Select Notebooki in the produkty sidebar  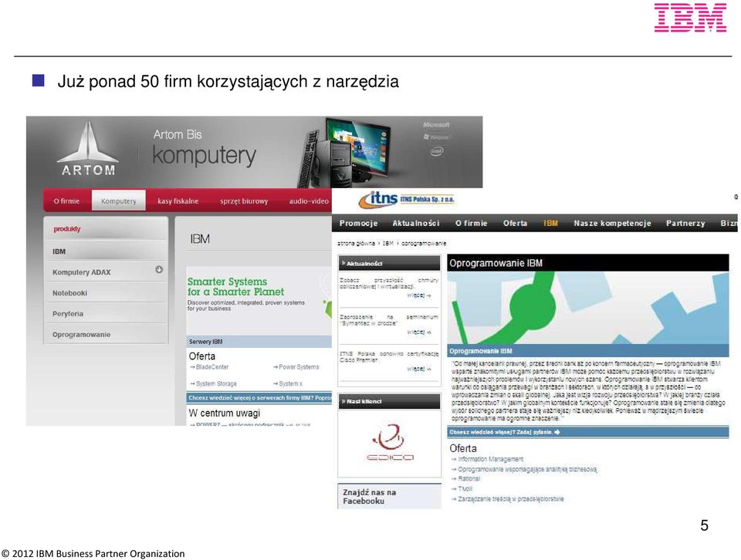[106, 293]
